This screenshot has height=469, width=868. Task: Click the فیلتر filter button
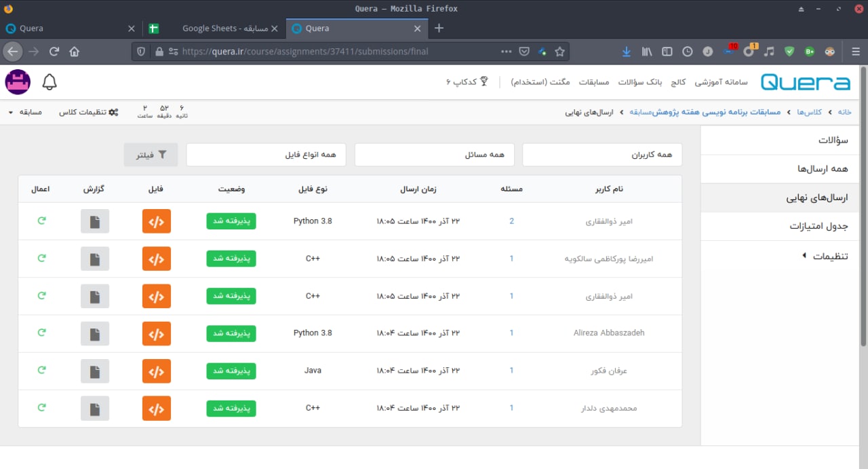(151, 155)
